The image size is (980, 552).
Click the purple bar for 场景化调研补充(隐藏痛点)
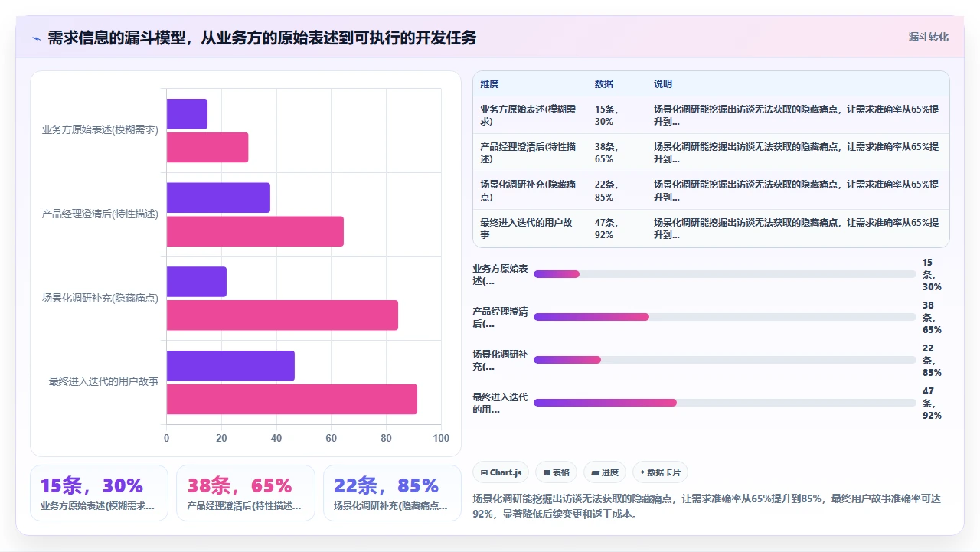[197, 282]
